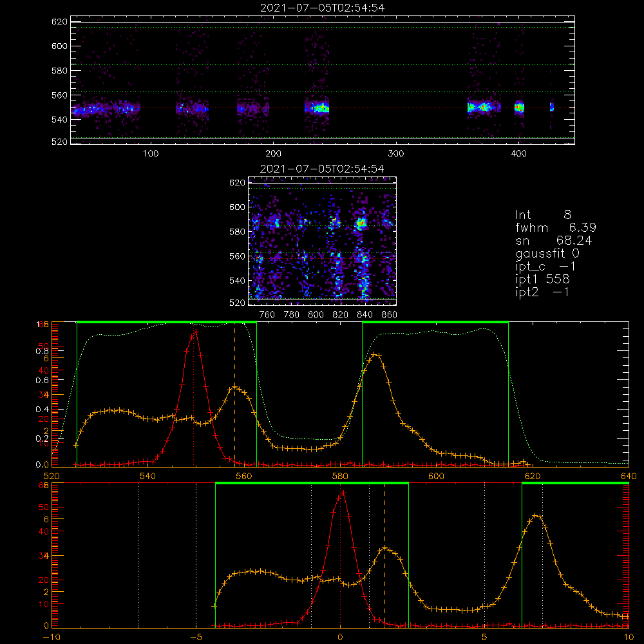The height and width of the screenshot is (644, 644).
Task: Click x-axis label 840 under the middle image
Action: pos(365,315)
